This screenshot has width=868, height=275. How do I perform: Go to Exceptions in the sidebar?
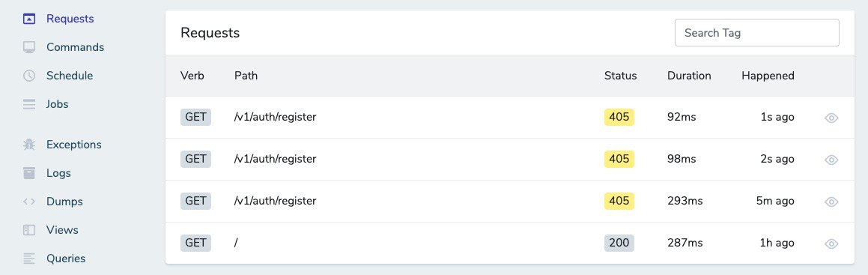74,145
